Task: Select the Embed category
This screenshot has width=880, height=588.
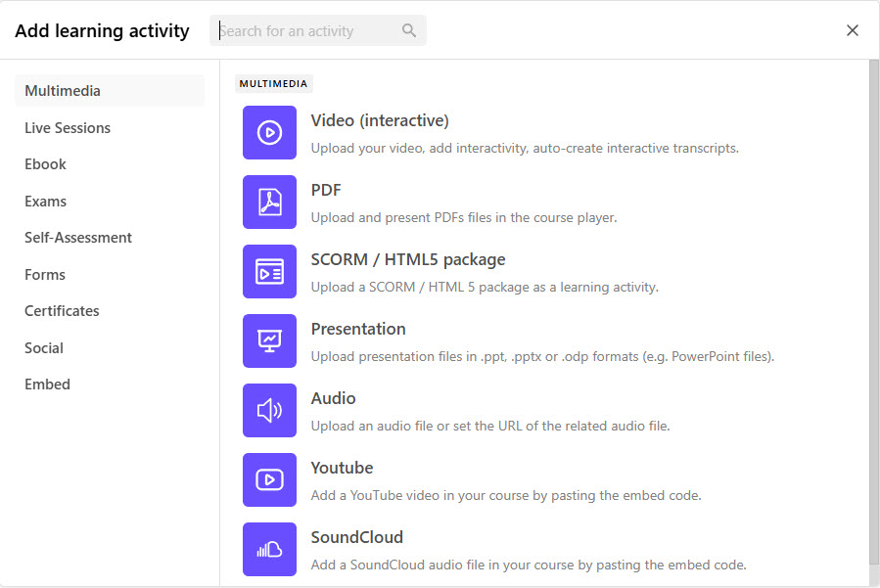Action: (47, 384)
